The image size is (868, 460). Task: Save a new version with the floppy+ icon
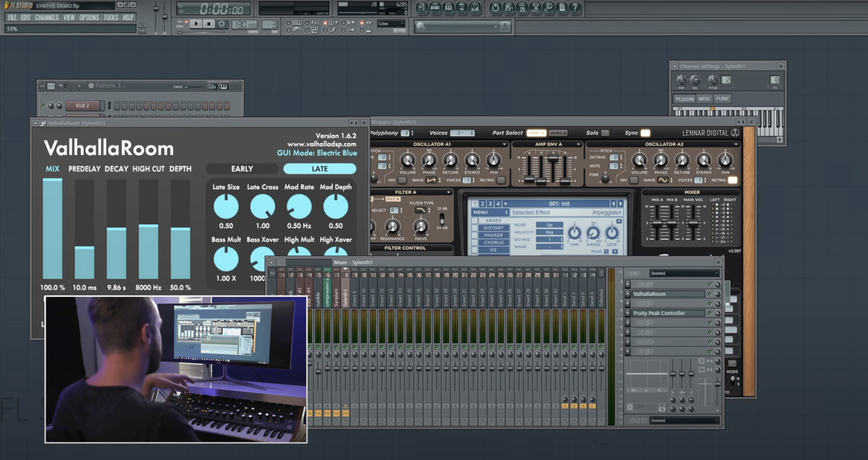coord(508,8)
